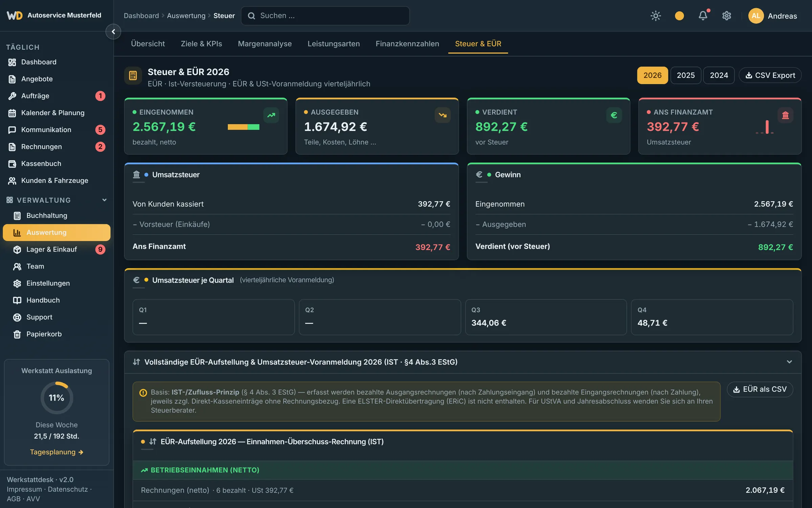The width and height of the screenshot is (812, 508).
Task: Select the year 2024 button
Action: (x=719, y=75)
